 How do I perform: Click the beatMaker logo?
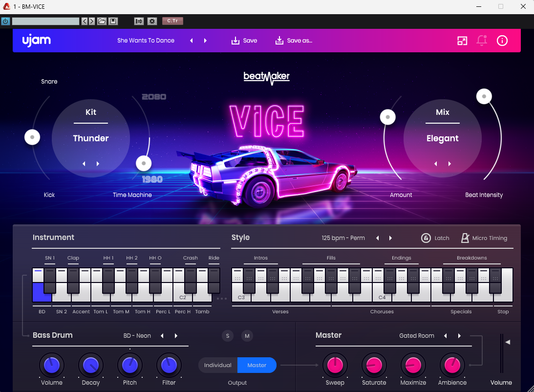267,78
